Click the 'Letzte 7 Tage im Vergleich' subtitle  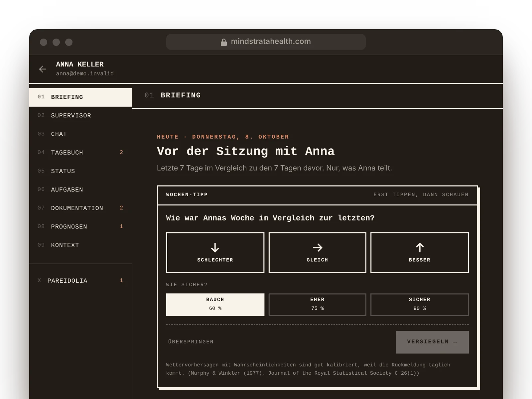[274, 168]
